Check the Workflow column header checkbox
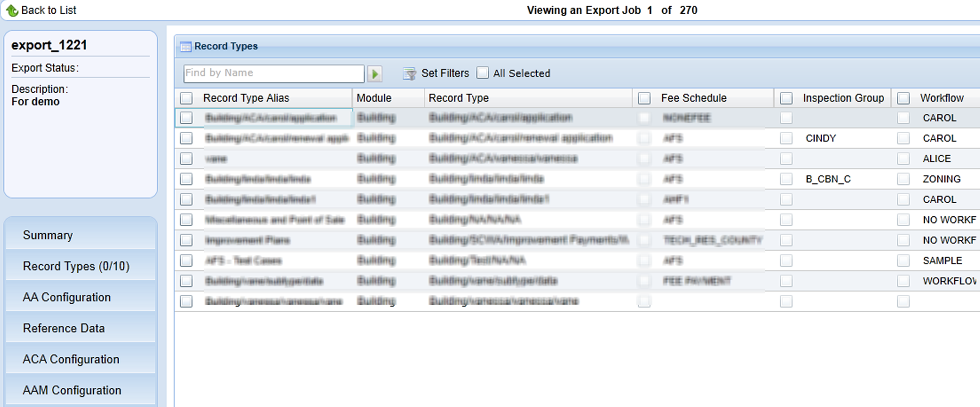Viewport: 980px width, 407px height. (903, 98)
